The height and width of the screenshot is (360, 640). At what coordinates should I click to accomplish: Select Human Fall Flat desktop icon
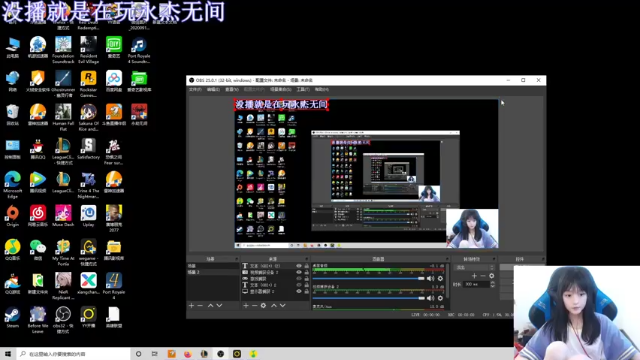click(63, 118)
